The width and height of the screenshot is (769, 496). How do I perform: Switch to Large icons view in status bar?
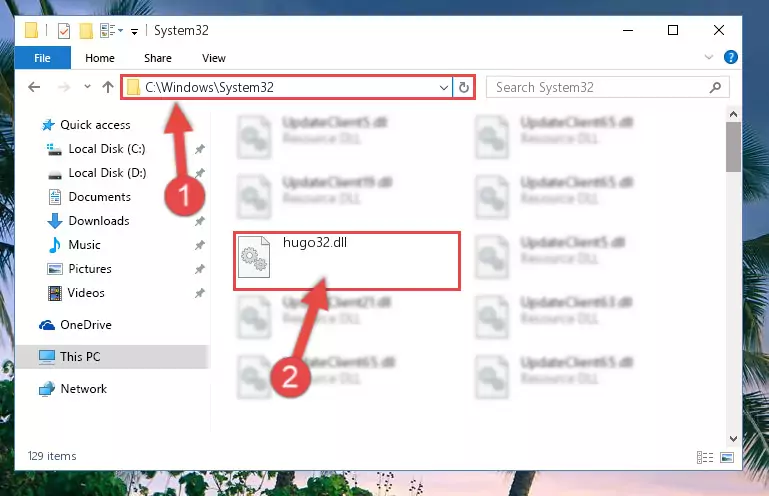(x=727, y=457)
